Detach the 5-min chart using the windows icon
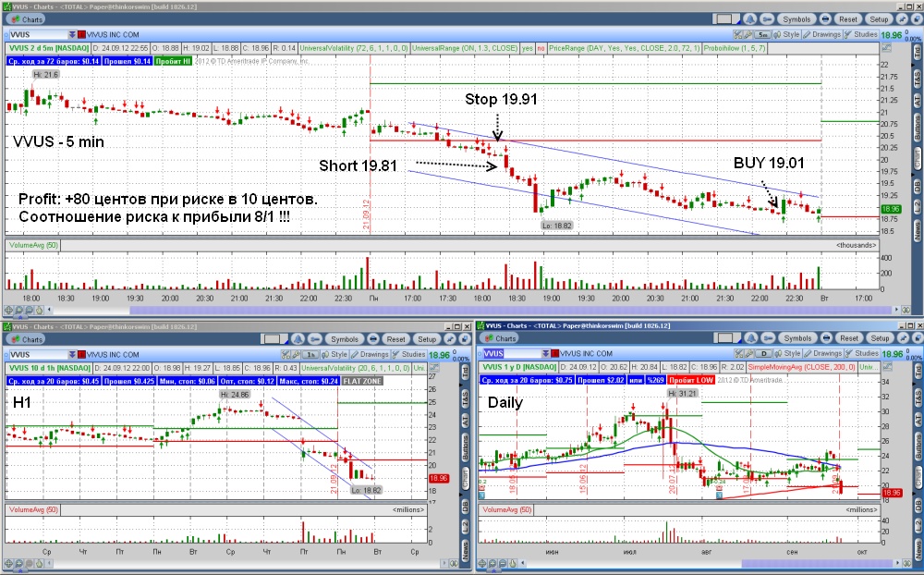The width and height of the screenshot is (924, 575). click(x=917, y=19)
